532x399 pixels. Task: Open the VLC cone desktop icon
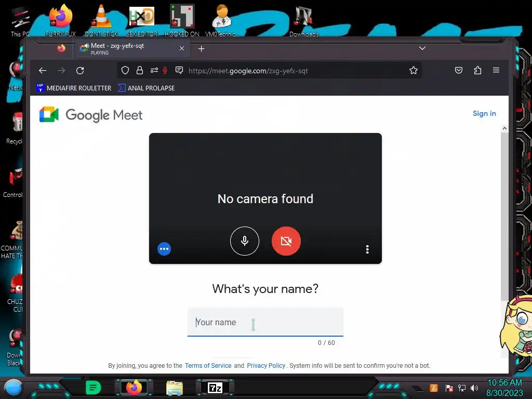tap(101, 20)
